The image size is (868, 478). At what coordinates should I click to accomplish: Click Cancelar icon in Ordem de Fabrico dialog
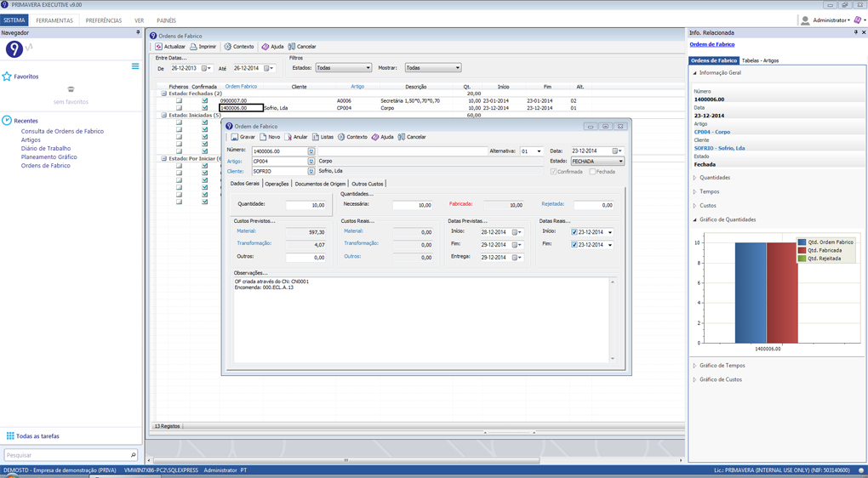click(x=402, y=137)
